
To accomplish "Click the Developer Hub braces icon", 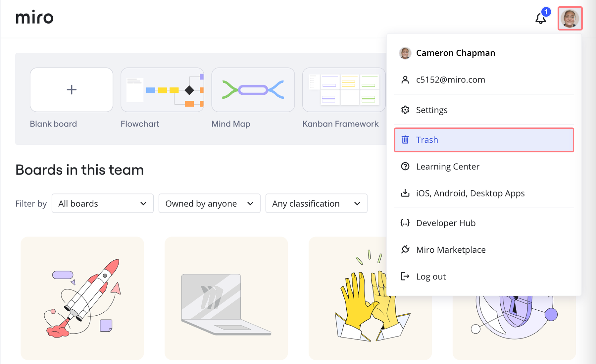I will (x=405, y=223).
